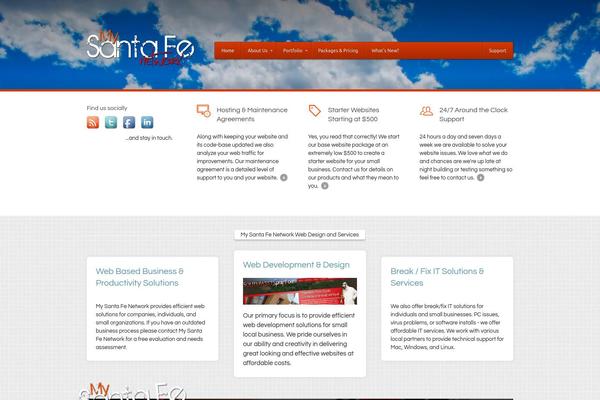Screen dimensions: 600x400
Task: Open the Twitter social icon
Action: pyautogui.click(x=111, y=122)
